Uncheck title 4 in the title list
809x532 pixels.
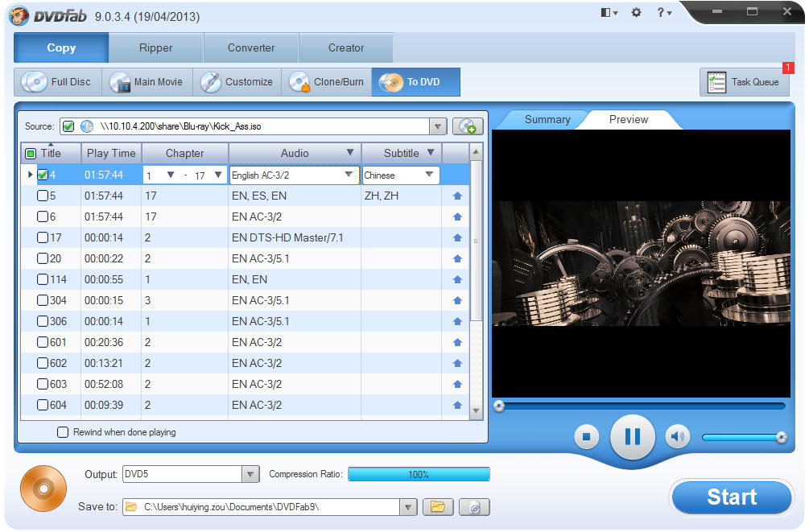pos(44,175)
